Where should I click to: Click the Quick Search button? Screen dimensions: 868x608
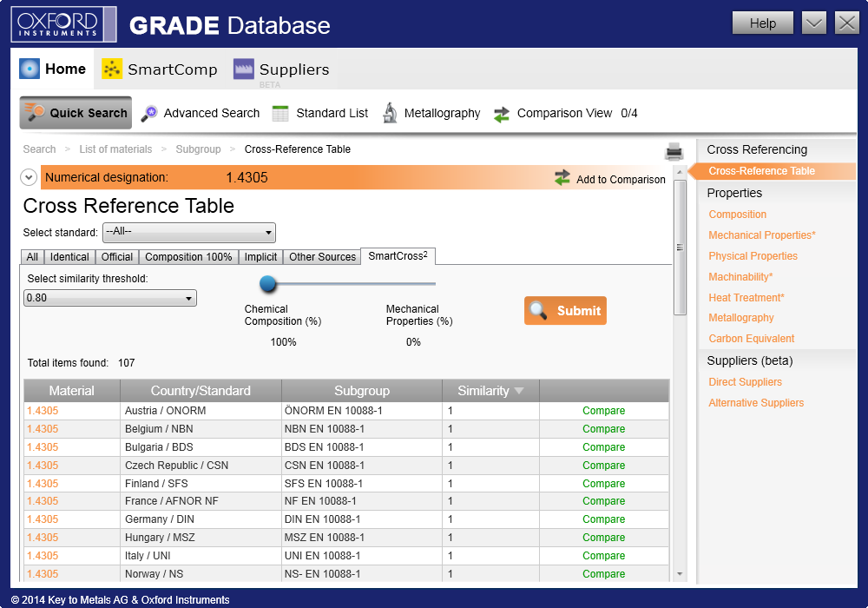(x=76, y=113)
